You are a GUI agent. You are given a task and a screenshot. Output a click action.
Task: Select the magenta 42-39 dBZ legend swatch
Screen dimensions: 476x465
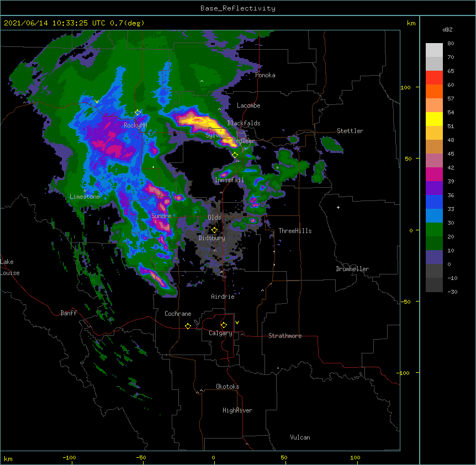click(x=434, y=174)
